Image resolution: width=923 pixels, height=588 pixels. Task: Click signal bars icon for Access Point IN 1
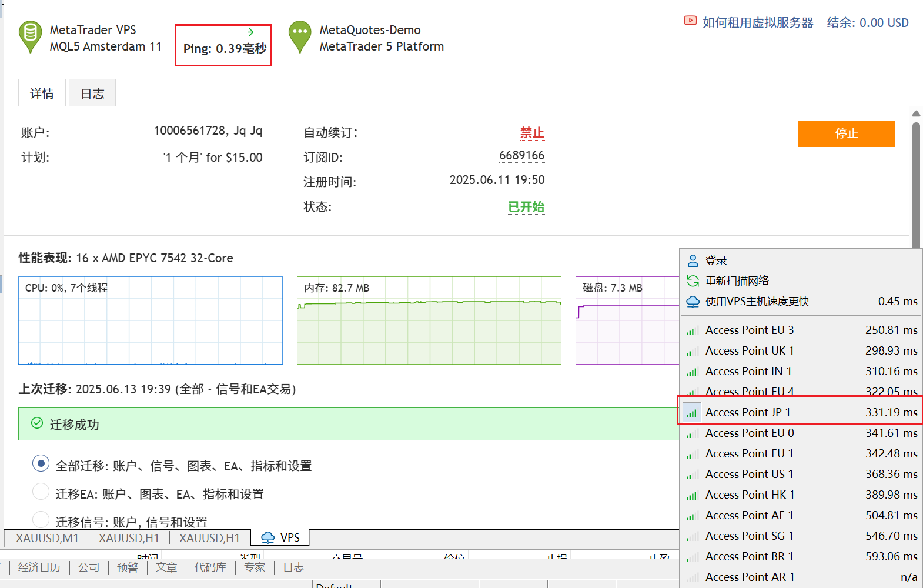693,372
